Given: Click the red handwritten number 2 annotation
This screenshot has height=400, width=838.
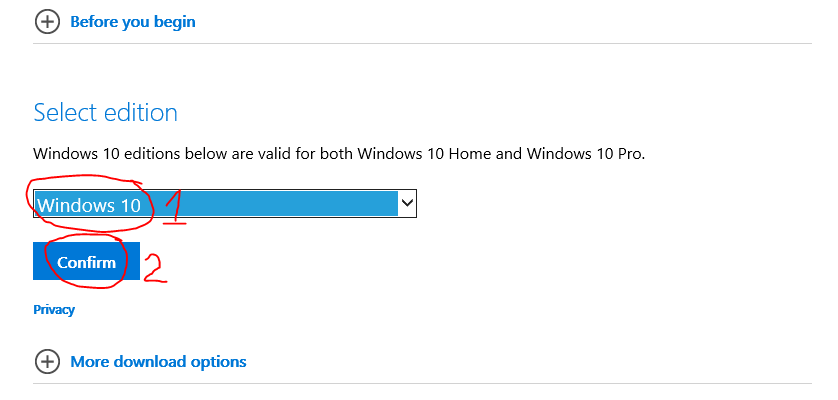Looking at the screenshot, I should [x=154, y=267].
